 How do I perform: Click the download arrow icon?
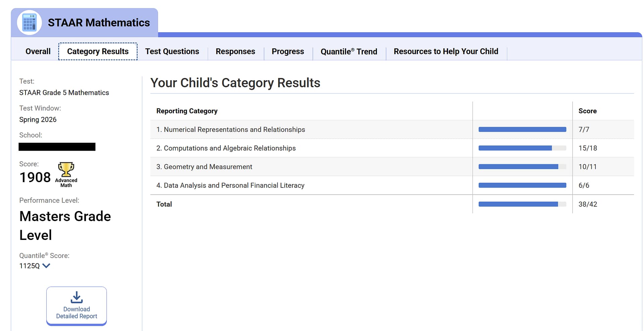[77, 297]
